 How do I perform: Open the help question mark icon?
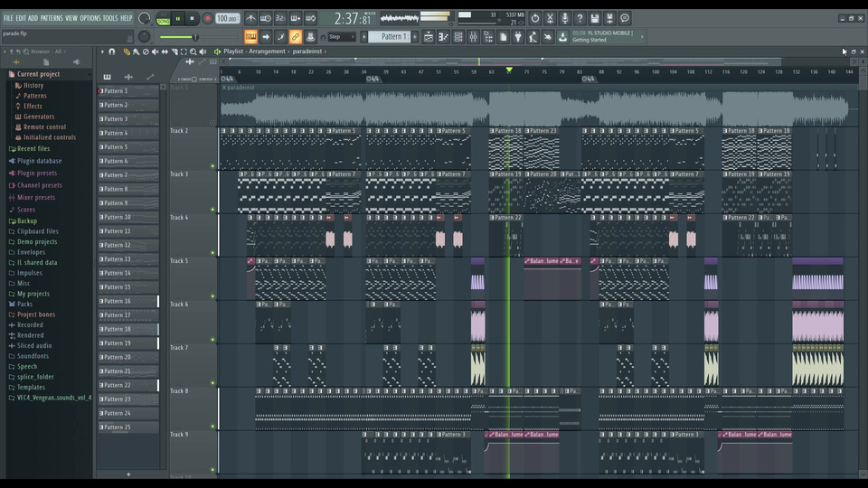(580, 18)
